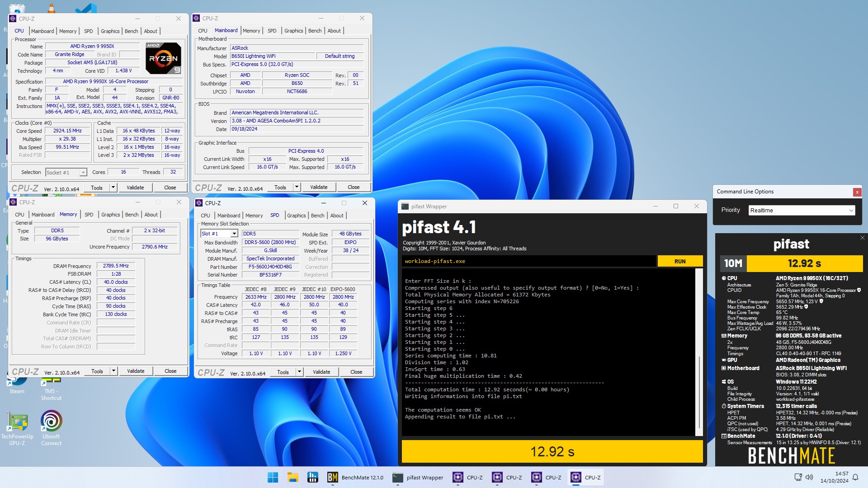Click the 12.92 s yellow result bar
The width and height of the screenshot is (868, 488).
coord(552,451)
